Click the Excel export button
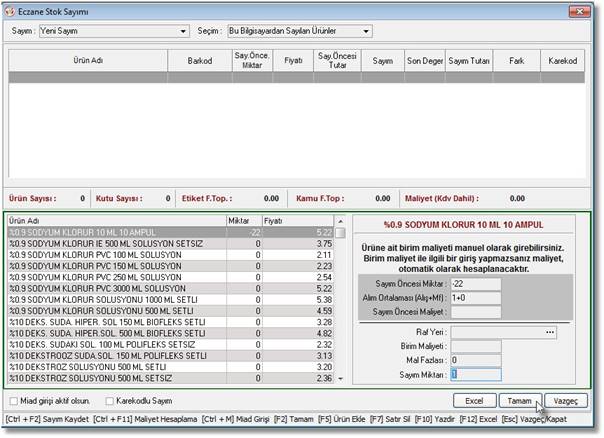604x438 pixels. pyautogui.click(x=474, y=400)
